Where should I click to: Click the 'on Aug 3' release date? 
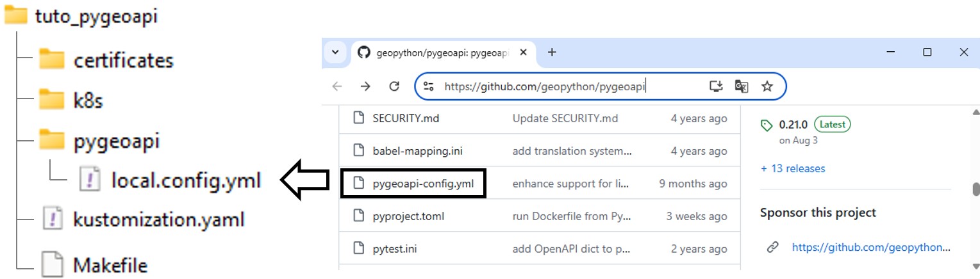[x=798, y=141]
